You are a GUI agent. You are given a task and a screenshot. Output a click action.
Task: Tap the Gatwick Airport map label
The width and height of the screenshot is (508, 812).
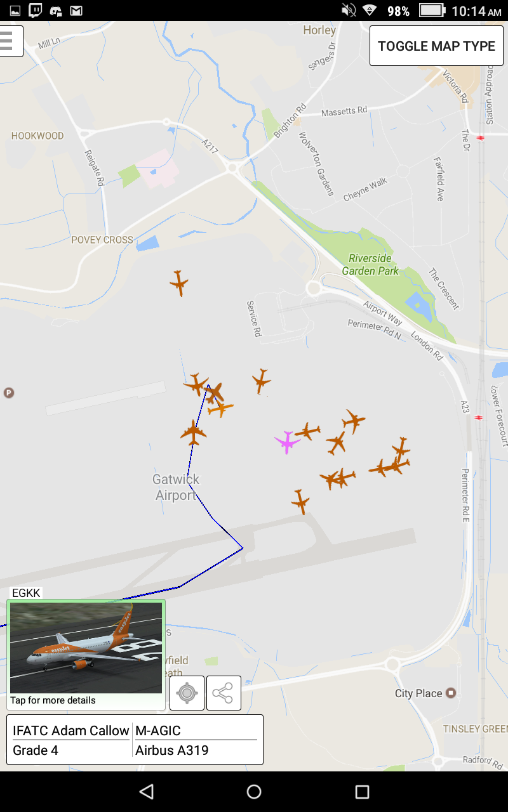point(176,487)
